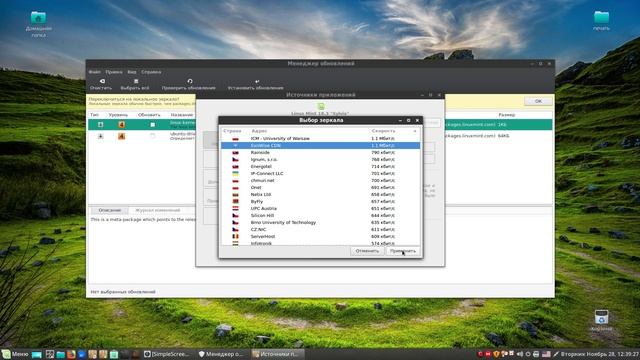Open the Домашняя папка desktop folder icon
The height and width of the screenshot is (360, 640).
click(x=39, y=24)
